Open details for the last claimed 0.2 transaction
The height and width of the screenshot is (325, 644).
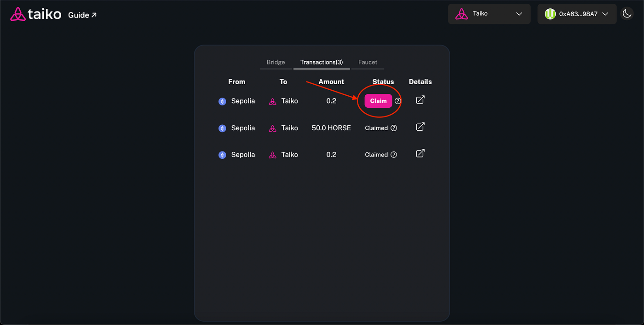point(420,153)
